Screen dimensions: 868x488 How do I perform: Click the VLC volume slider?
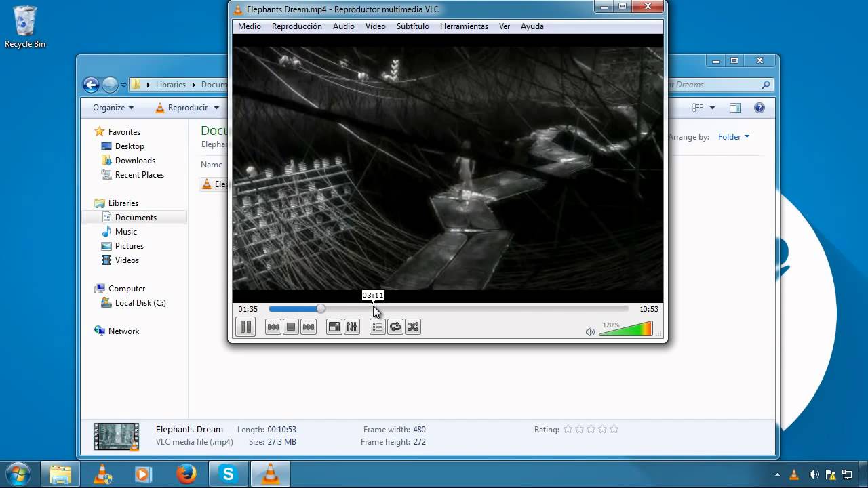point(625,329)
